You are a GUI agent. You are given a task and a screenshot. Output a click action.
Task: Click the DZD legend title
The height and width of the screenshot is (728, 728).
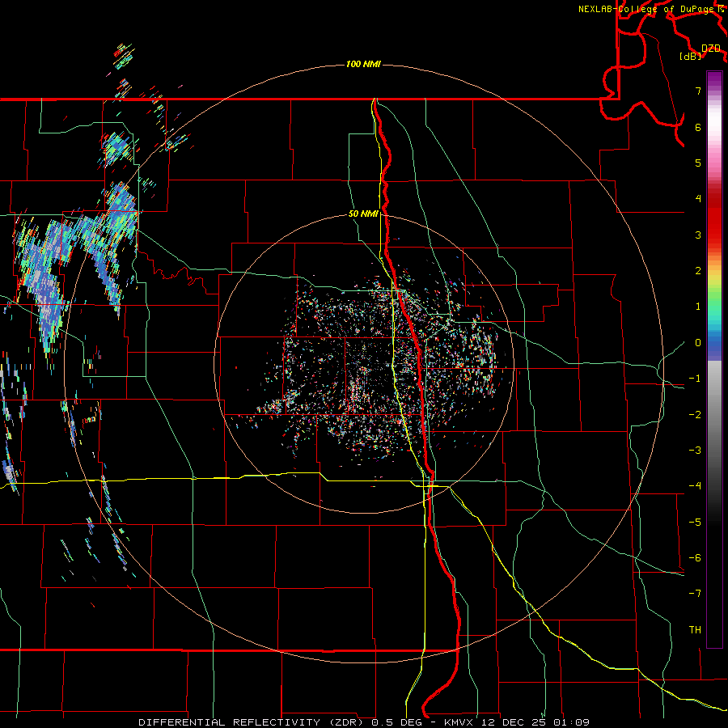pos(711,49)
